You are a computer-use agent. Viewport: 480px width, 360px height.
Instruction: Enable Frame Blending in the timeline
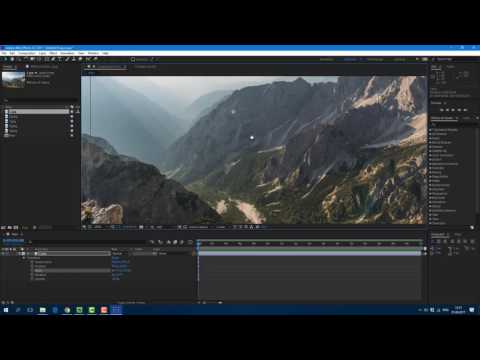click(175, 242)
